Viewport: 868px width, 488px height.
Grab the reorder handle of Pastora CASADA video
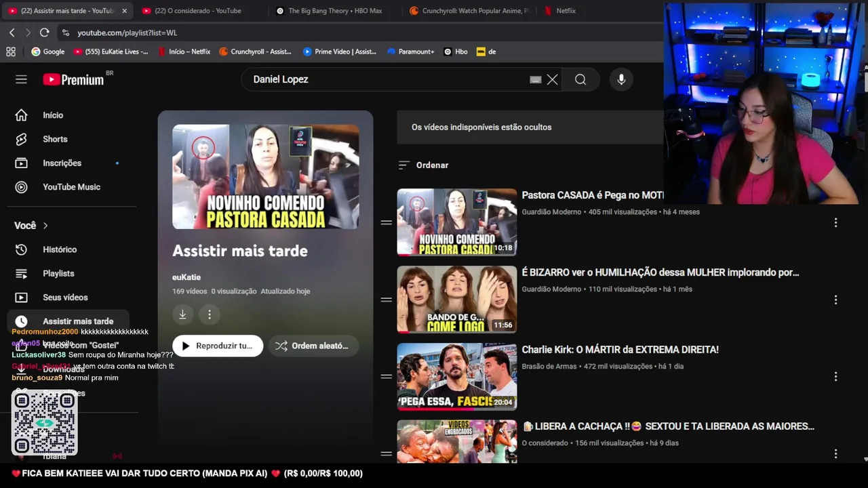[387, 222]
